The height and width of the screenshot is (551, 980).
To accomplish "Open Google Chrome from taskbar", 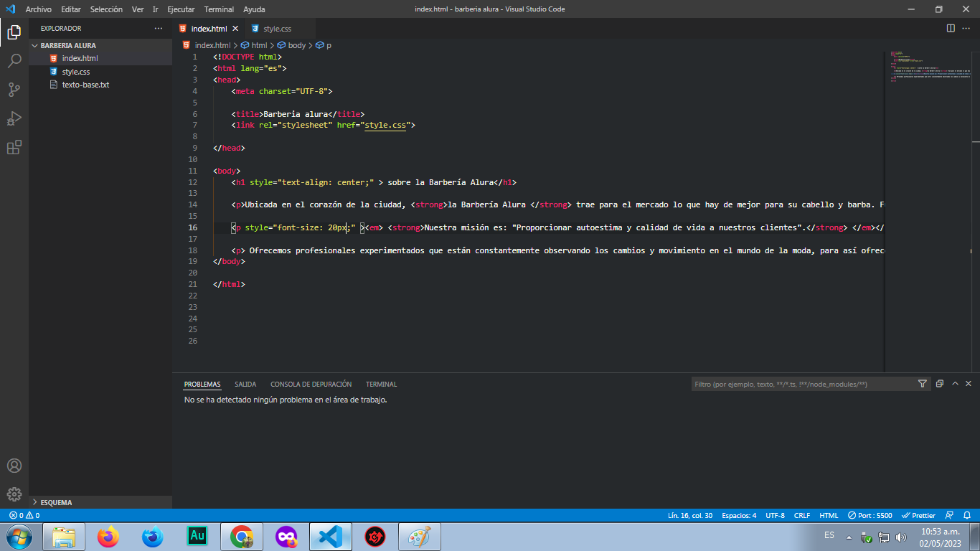I will 242,537.
